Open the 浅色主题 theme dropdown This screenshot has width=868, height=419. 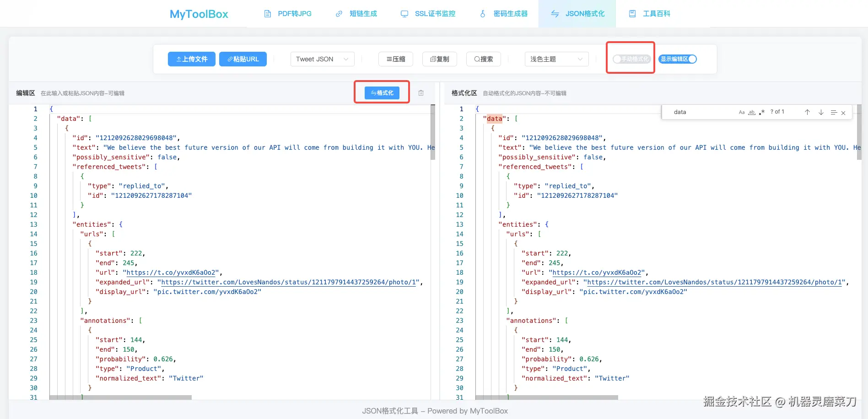(x=557, y=59)
